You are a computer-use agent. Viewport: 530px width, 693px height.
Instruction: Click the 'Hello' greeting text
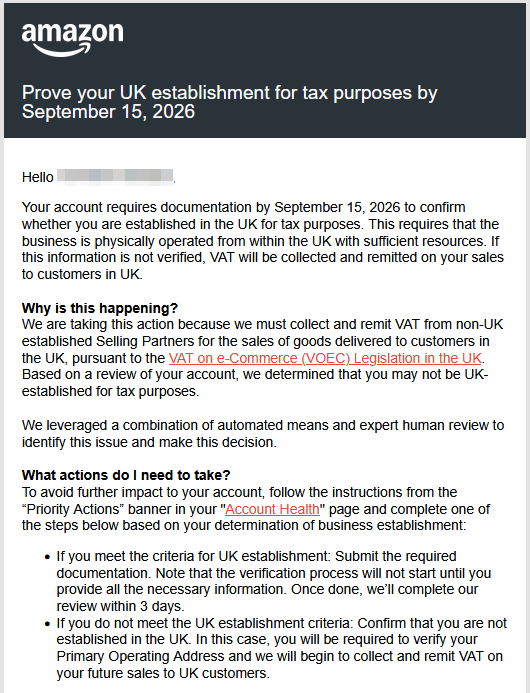click(x=38, y=177)
